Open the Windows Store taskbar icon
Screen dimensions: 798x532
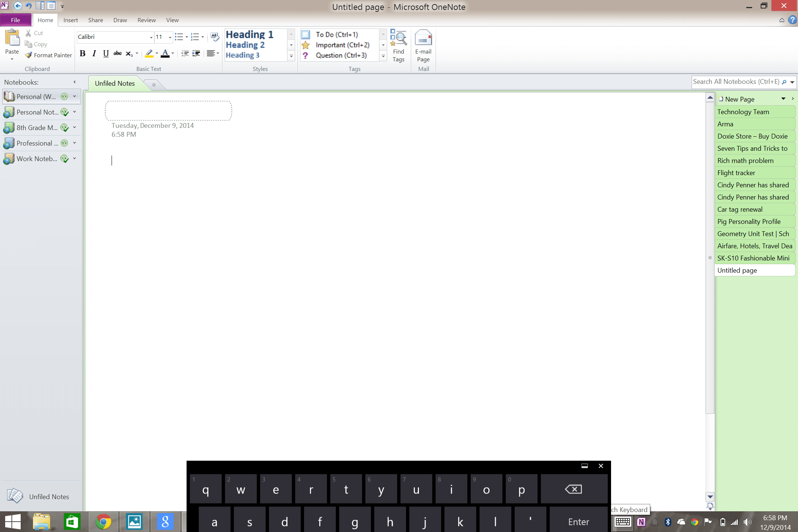tap(72, 522)
